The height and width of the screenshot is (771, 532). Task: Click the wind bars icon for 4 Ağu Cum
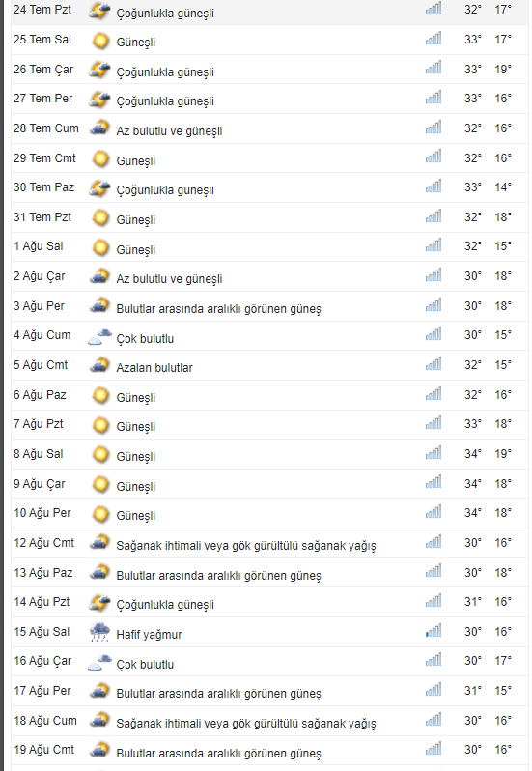(434, 334)
